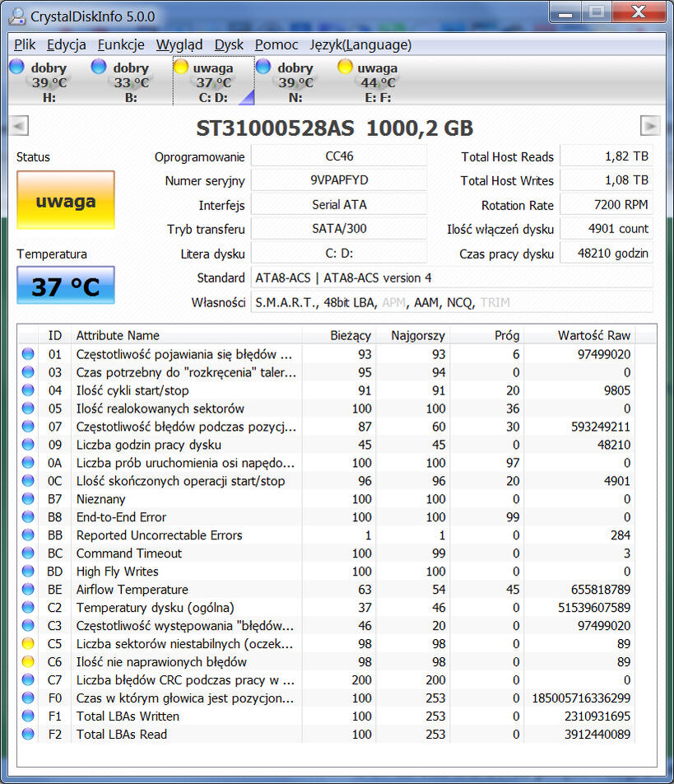Click status orb of Command Timeout row

point(28,553)
